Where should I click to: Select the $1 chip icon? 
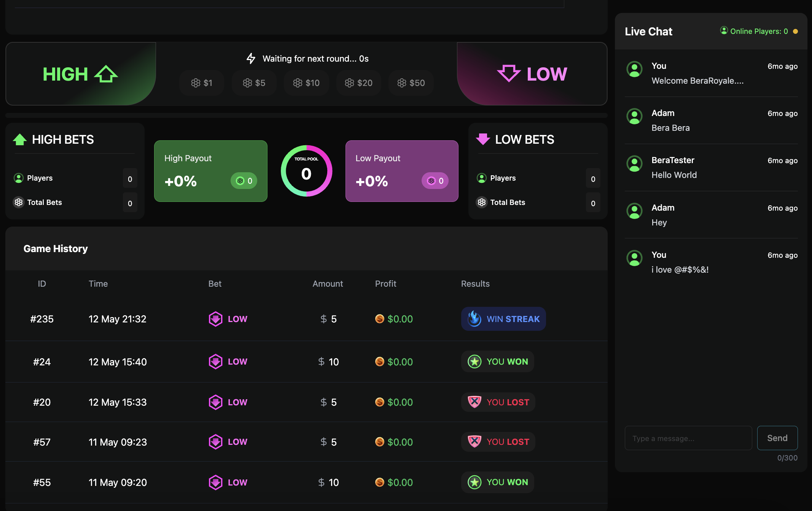point(196,83)
